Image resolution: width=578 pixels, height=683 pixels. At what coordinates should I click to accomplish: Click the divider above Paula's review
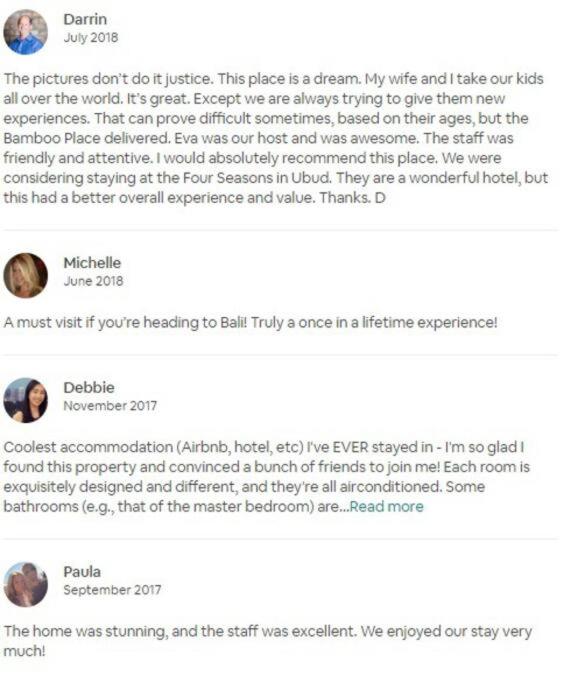(281, 539)
